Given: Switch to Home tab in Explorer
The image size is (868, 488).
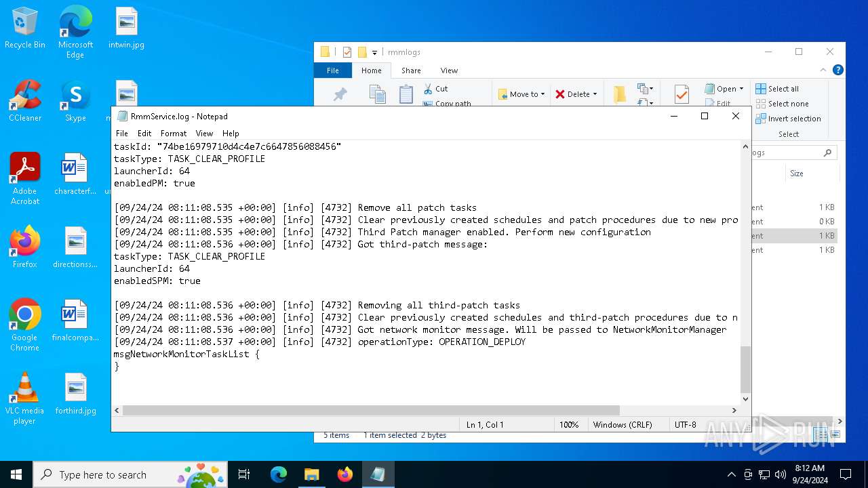Looking at the screenshot, I should 372,70.
